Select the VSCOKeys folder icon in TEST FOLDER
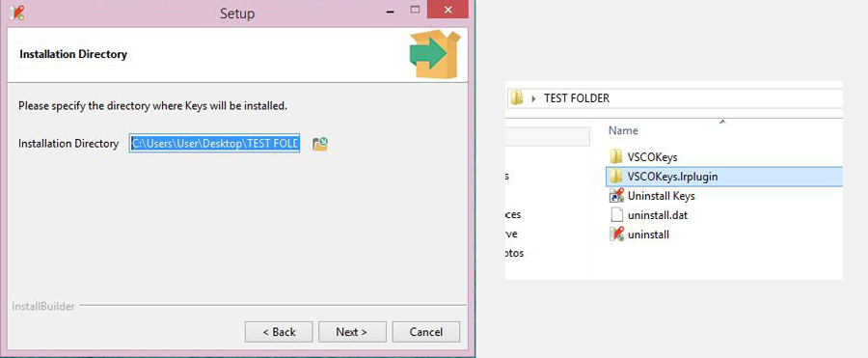Screen dimensions: 868x358 pyautogui.click(x=616, y=157)
